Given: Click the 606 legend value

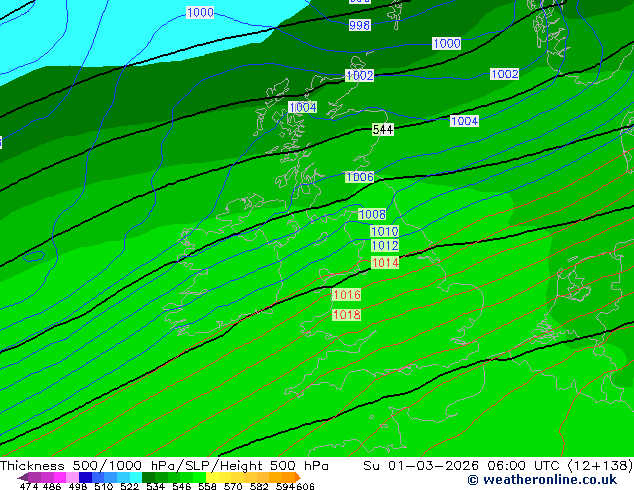Looking at the screenshot, I should (304, 486).
